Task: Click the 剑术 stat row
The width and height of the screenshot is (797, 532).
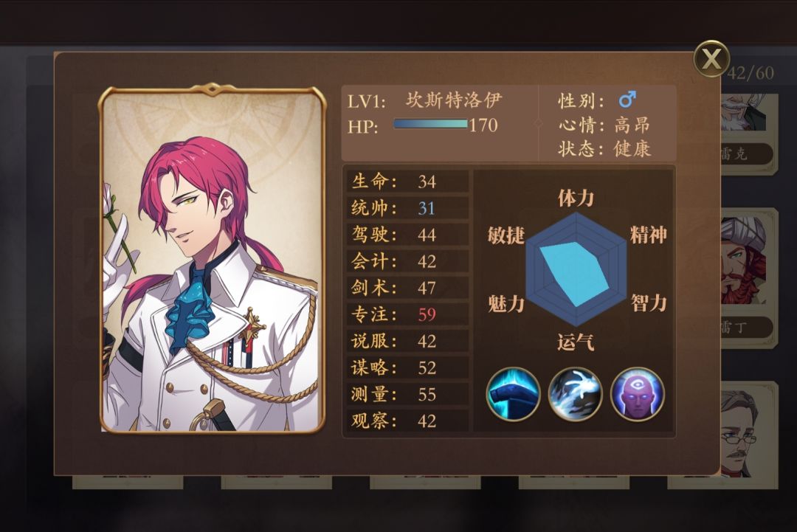Action: click(407, 288)
